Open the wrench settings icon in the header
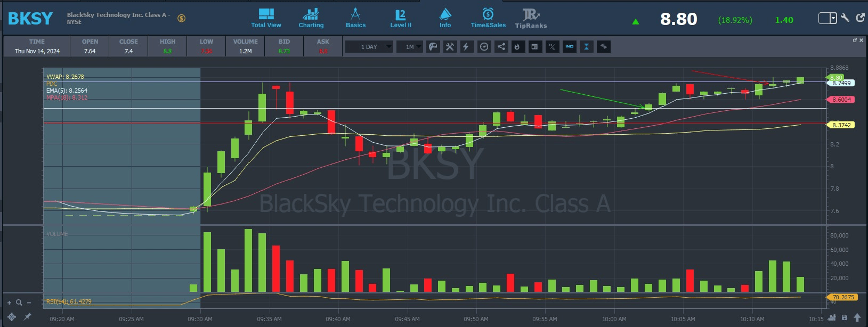868x327 pixels. pyautogui.click(x=845, y=18)
